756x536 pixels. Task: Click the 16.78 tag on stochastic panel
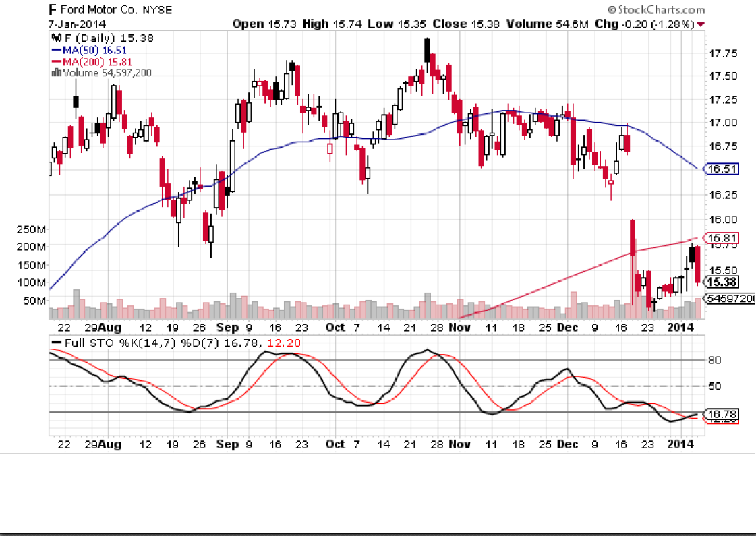click(x=722, y=414)
